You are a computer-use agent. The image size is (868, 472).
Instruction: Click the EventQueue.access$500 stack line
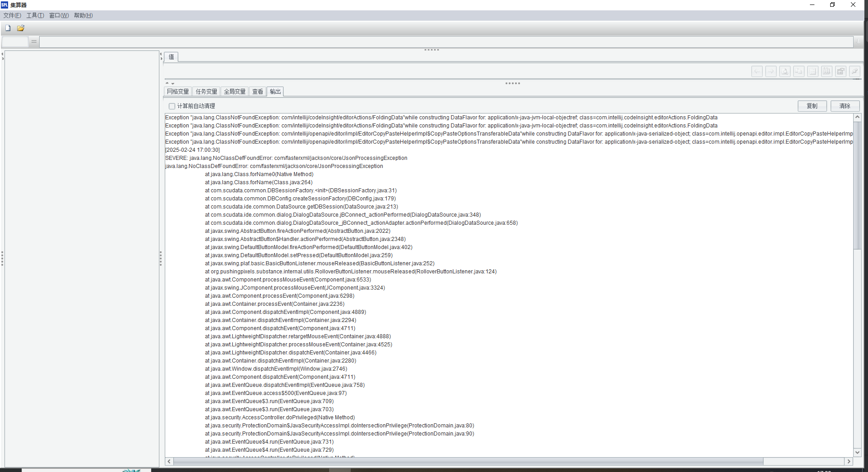[276, 393]
